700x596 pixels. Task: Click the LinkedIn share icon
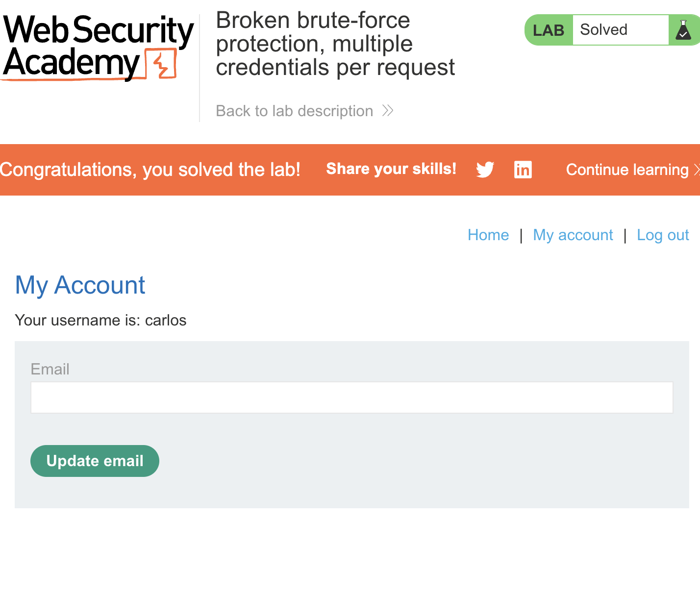coord(523,170)
